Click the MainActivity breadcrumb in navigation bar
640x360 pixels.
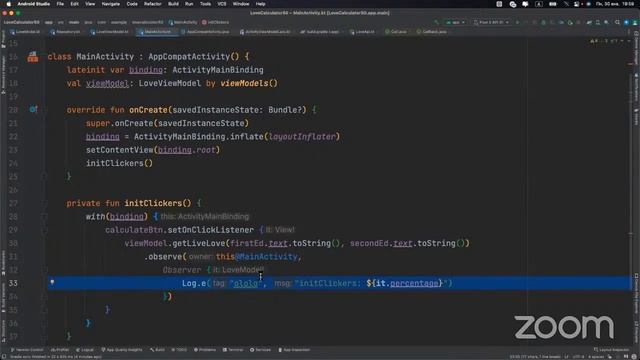click(183, 22)
